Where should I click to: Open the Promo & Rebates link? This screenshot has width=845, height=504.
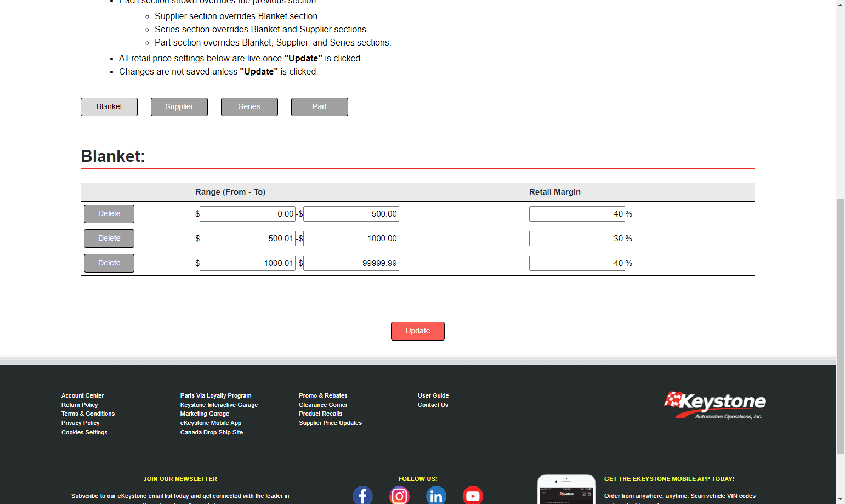[323, 395]
